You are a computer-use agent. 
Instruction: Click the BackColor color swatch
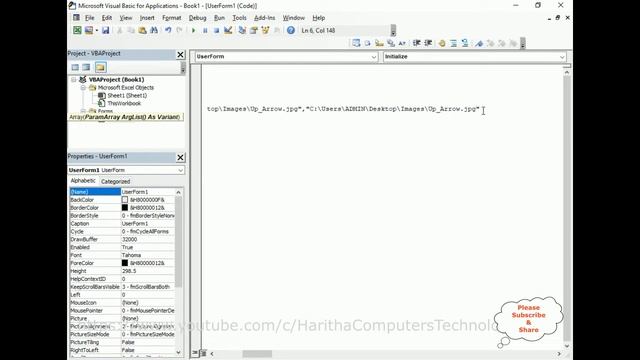tap(125, 200)
